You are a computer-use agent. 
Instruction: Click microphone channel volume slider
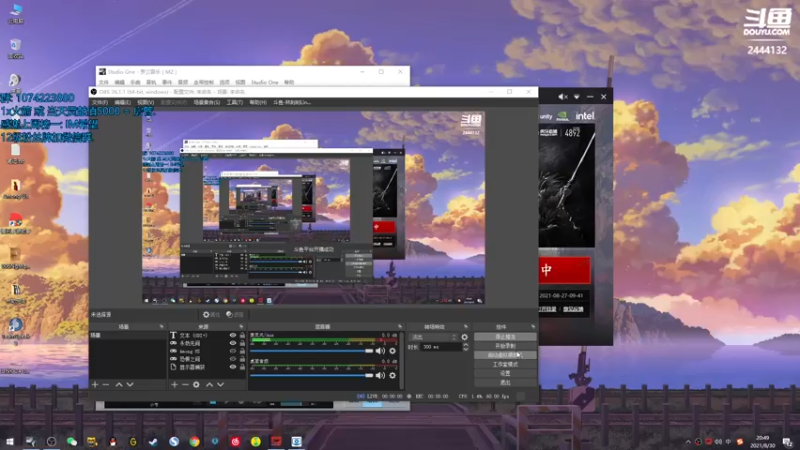pyautogui.click(x=312, y=351)
